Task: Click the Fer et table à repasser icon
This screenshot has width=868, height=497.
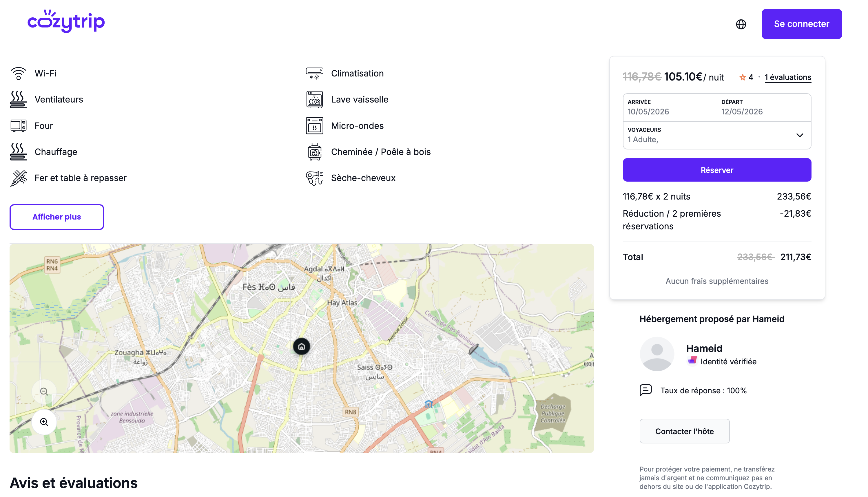Action: [19, 178]
